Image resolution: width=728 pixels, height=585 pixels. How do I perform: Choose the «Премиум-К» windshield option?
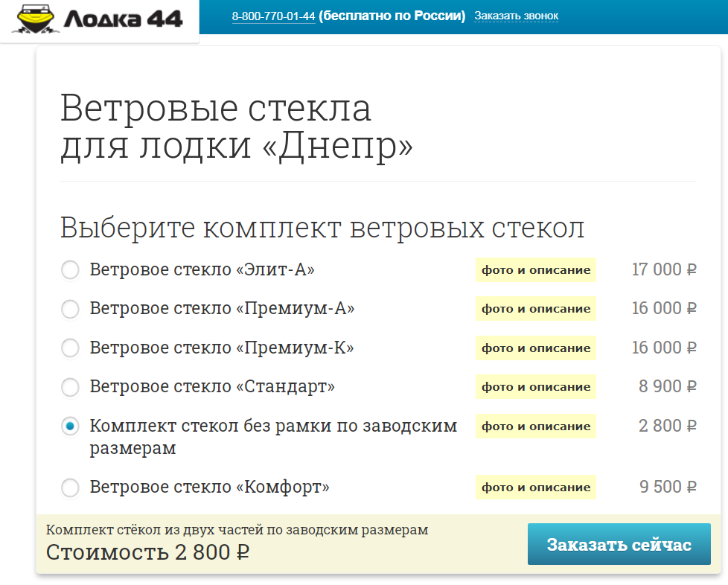70,348
